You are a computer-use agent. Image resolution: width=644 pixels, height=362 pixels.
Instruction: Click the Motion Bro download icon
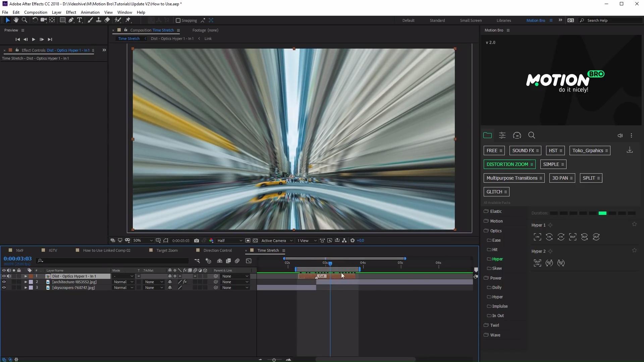point(630,150)
